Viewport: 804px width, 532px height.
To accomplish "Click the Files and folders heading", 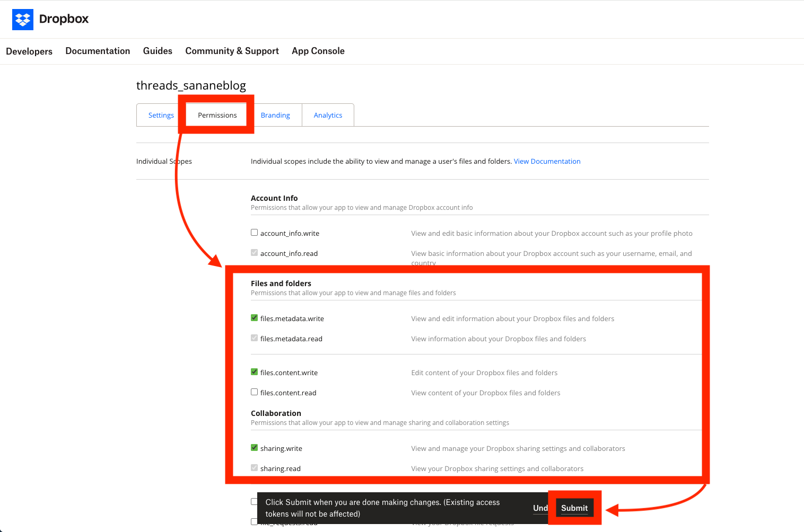I will coord(281,283).
